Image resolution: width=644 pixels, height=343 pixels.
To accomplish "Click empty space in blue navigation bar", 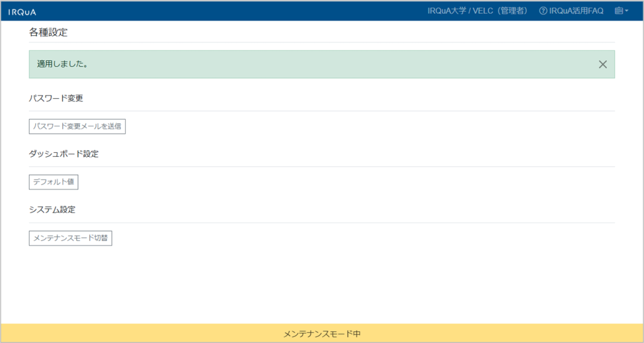I will pos(220,11).
